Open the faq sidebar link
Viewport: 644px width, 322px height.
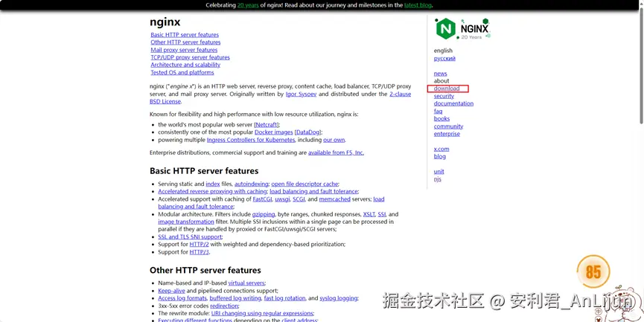(x=438, y=111)
